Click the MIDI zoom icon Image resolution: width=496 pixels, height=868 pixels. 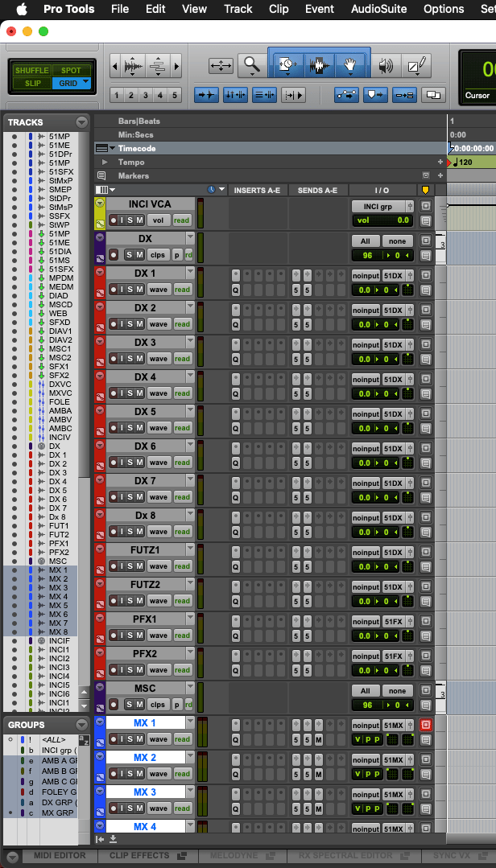158,67
